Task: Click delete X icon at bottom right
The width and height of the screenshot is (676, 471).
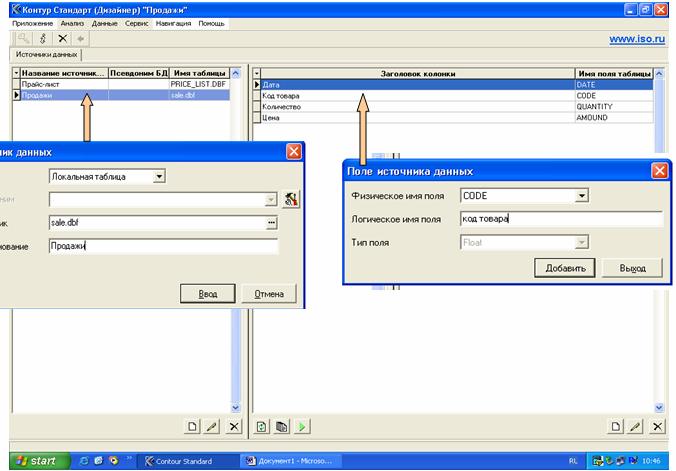Action: click(x=657, y=426)
